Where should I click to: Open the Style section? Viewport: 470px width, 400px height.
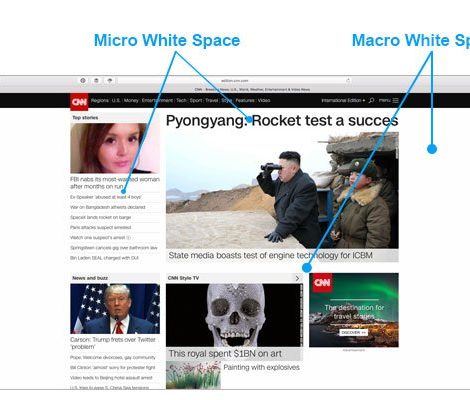(x=227, y=100)
